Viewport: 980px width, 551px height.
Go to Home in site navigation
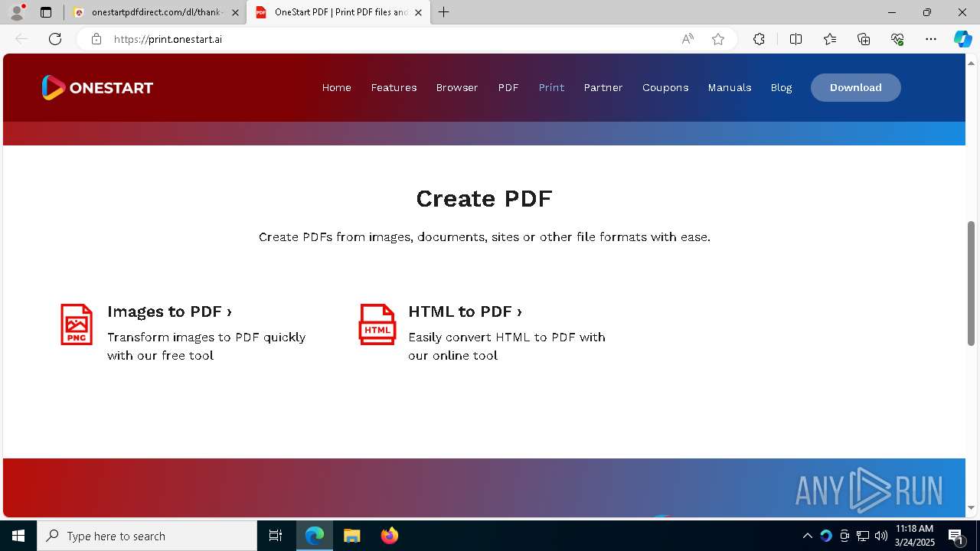[337, 87]
